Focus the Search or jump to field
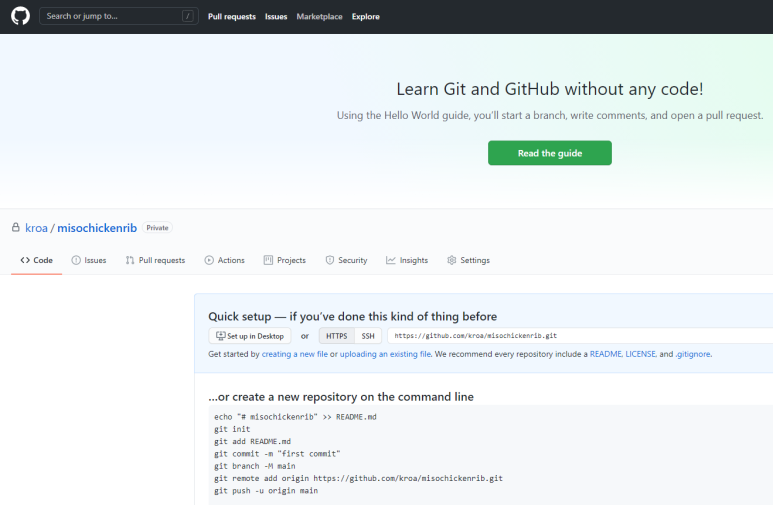The height and width of the screenshot is (505, 773). [x=119, y=16]
